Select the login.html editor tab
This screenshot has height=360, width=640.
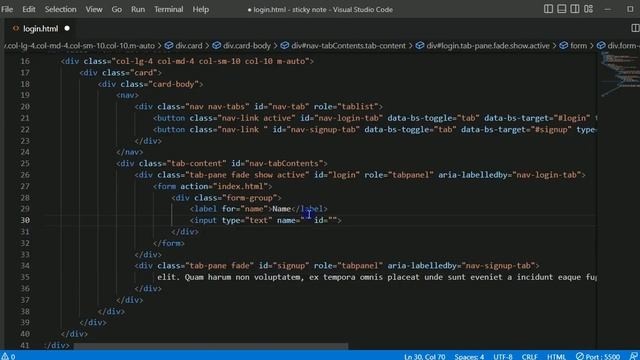[40, 29]
